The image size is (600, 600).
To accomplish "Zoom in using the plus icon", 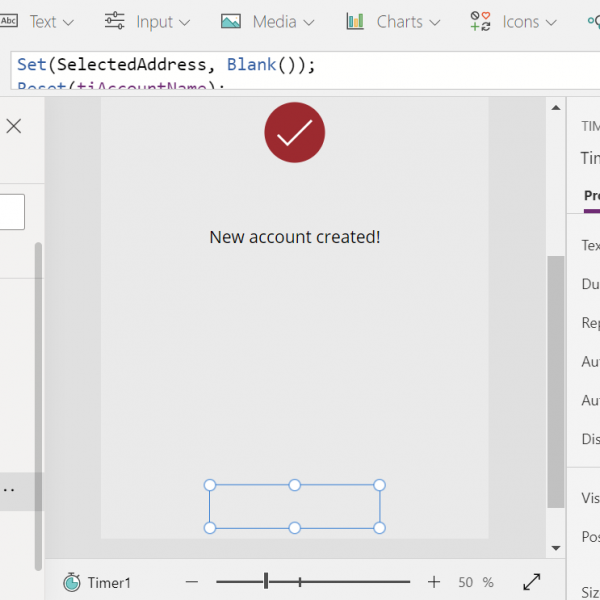I will click(x=434, y=582).
